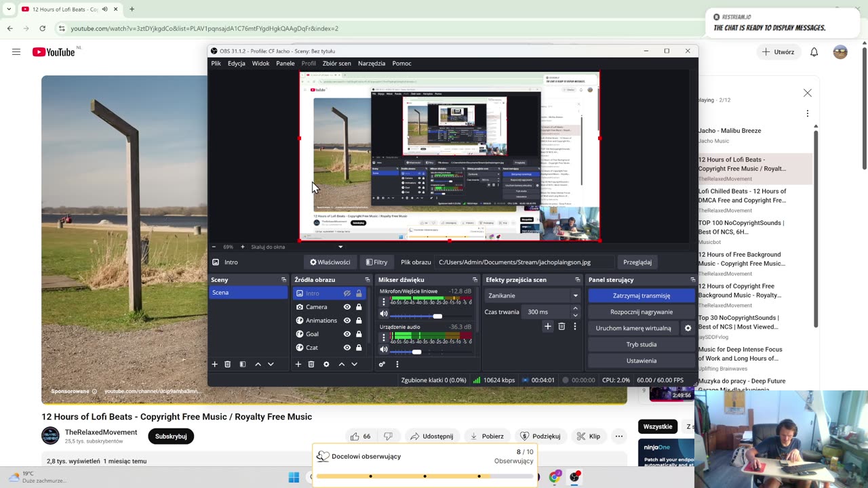
Task: Add a scene transition with plus
Action: pos(548,326)
